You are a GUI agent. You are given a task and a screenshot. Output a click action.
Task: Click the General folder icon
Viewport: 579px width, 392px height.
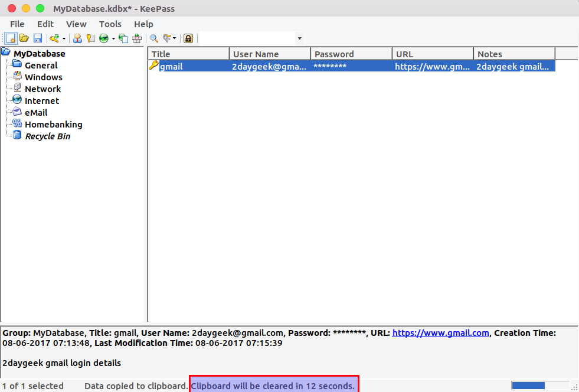(x=17, y=64)
